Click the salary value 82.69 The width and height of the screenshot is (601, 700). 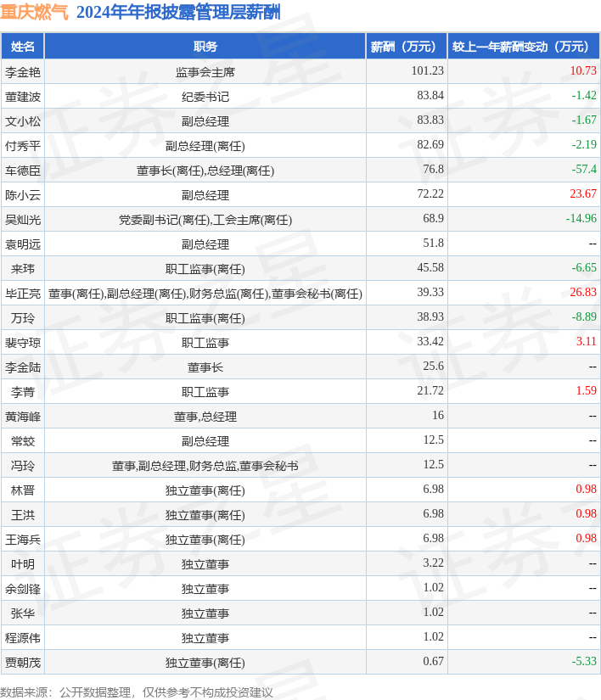(430, 144)
